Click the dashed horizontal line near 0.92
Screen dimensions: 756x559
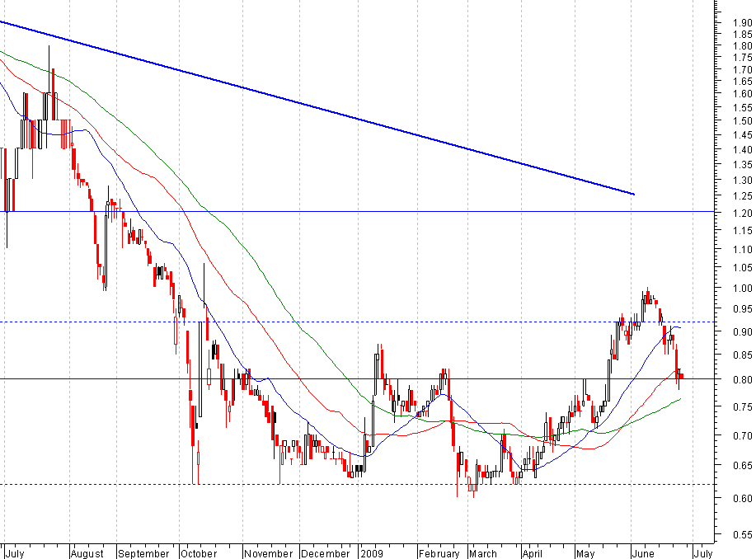point(357,322)
